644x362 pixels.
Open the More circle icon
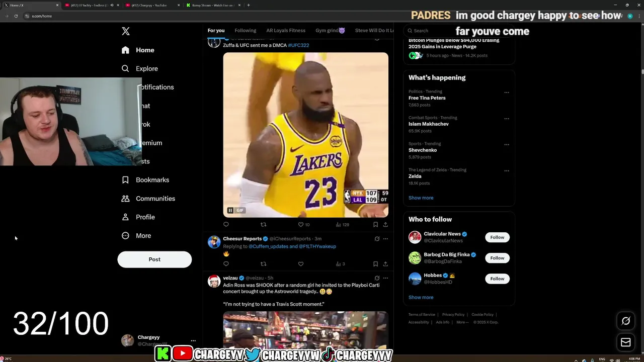pos(125,236)
